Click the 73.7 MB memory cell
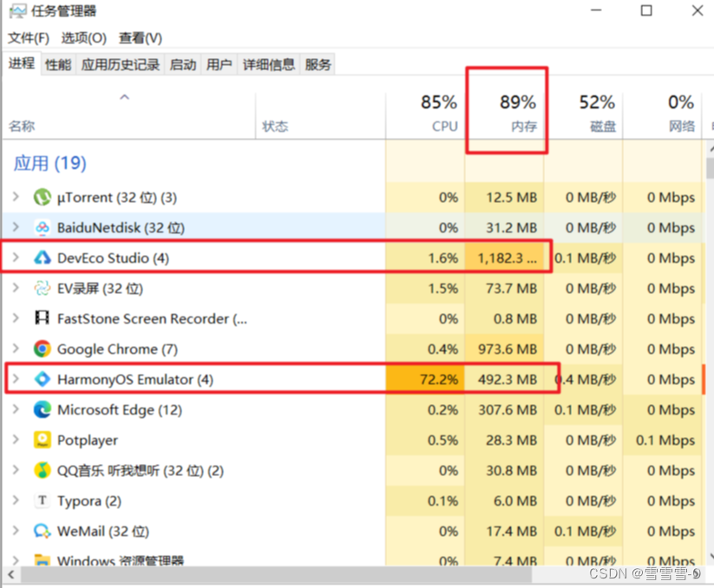Viewport: 714px width, 588px height. [x=504, y=288]
